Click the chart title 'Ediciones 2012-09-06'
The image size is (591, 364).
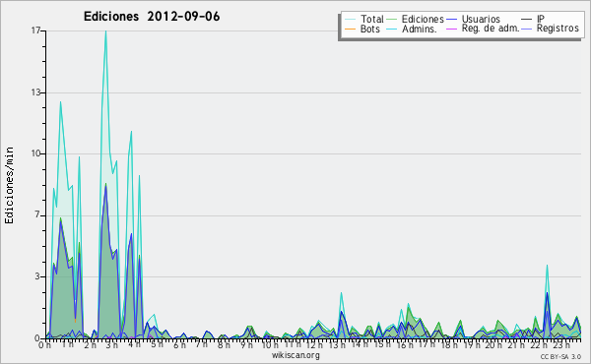click(x=152, y=17)
